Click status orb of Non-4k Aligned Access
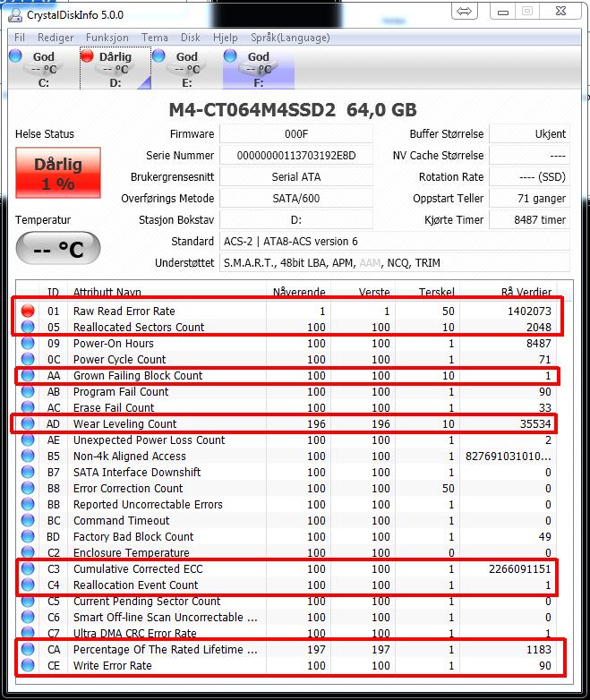Image resolution: width=590 pixels, height=700 pixels. coord(28,456)
